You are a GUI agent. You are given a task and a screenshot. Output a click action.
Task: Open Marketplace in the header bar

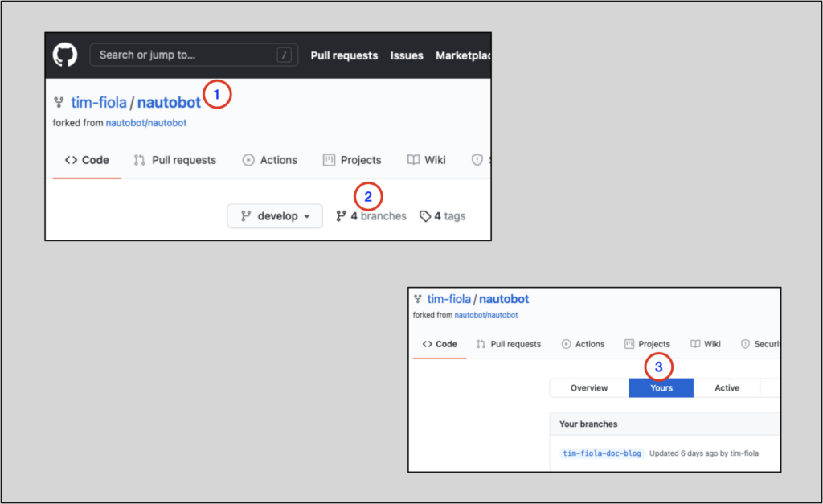pyautogui.click(x=463, y=55)
